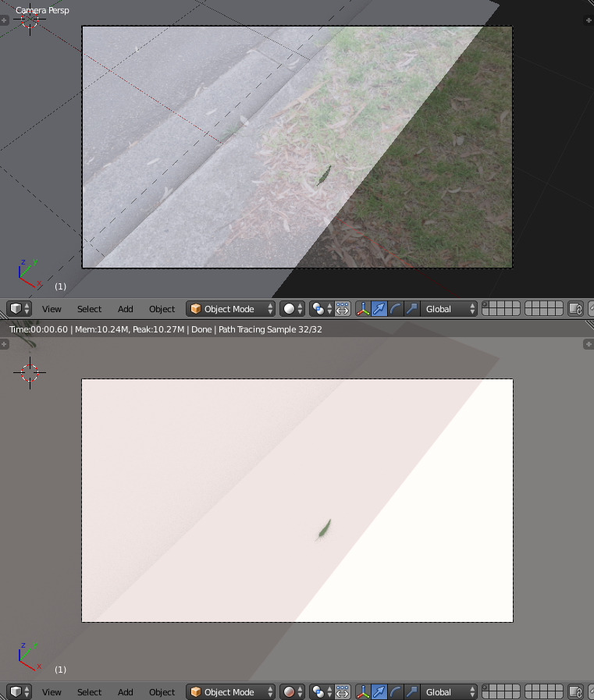This screenshot has height=700, width=594.
Task: Open Object menu in upper viewport header
Action: (x=162, y=309)
